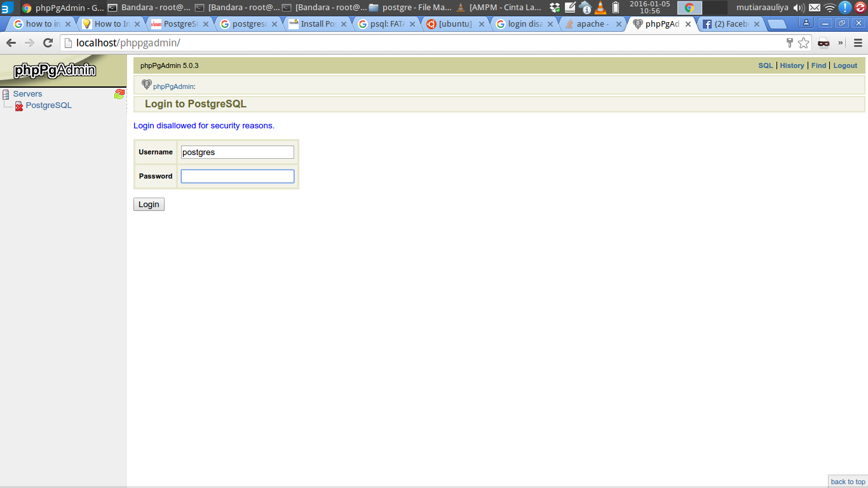The image size is (868, 488).
Task: Click the cloud info tray icon
Action: [585, 8]
